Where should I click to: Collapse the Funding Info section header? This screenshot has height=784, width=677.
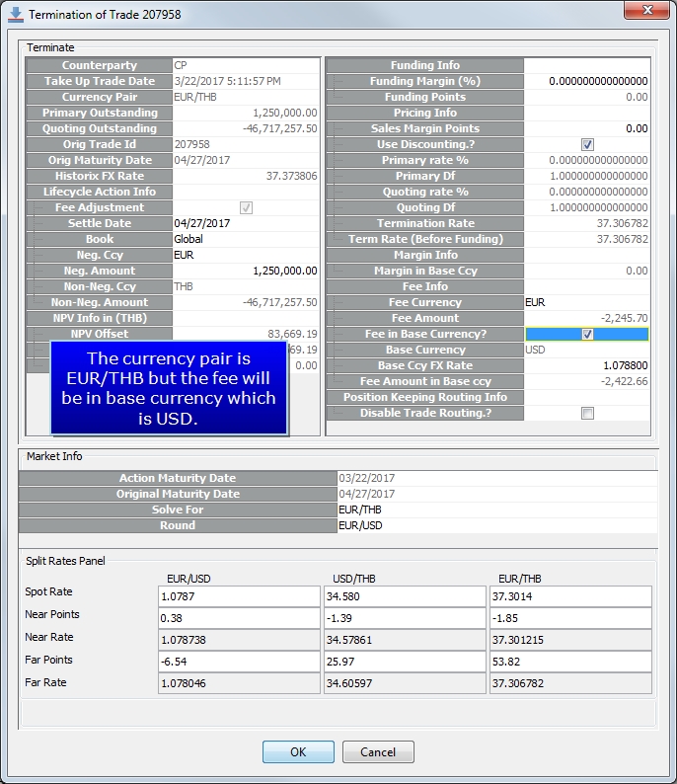[425, 65]
